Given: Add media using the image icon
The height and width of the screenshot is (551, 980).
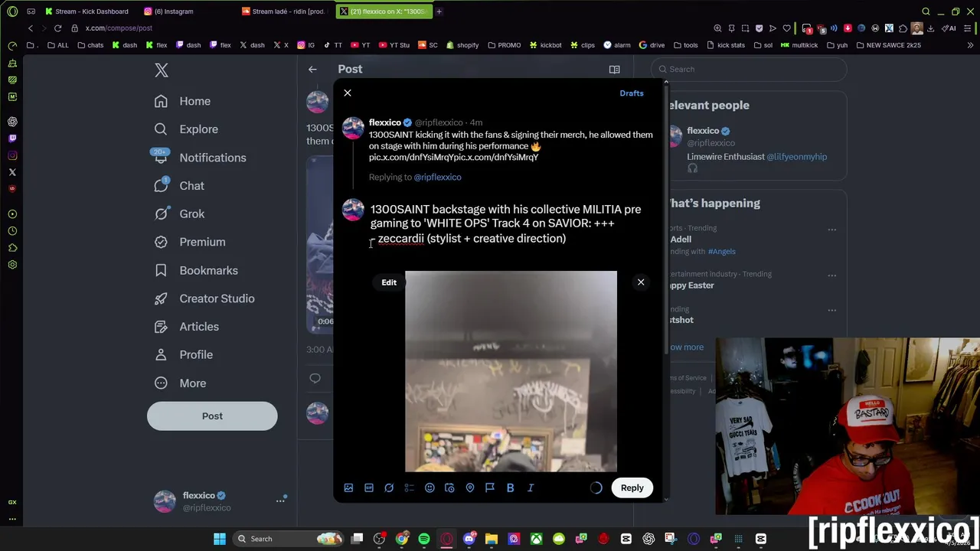Looking at the screenshot, I should [x=348, y=487].
